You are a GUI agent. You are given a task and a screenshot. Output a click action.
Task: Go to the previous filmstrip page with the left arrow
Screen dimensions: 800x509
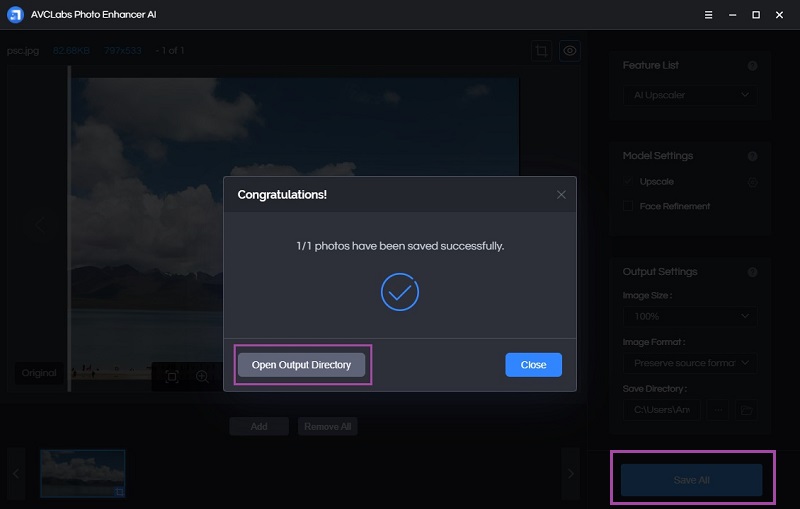click(x=16, y=474)
